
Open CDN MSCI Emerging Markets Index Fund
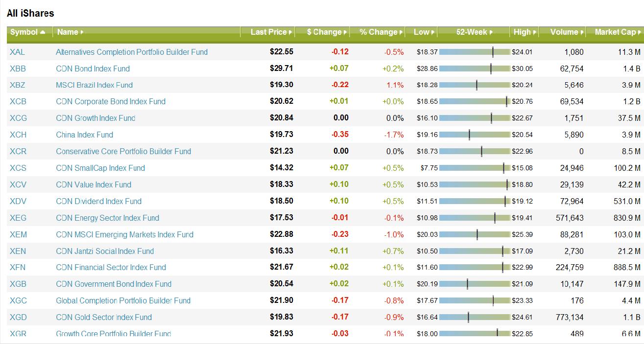pyautogui.click(x=125, y=234)
